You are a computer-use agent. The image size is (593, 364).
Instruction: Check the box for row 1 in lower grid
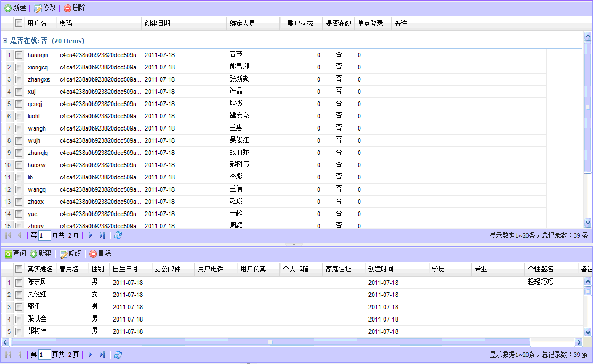19,282
